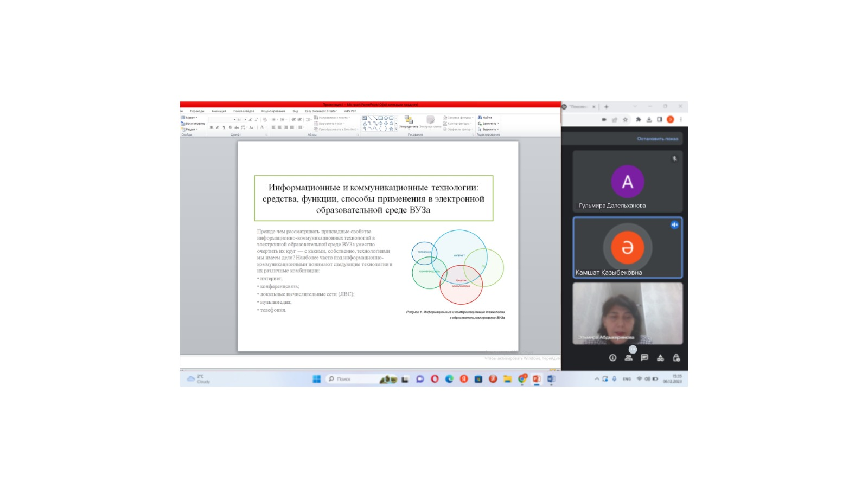Click the Arrange (Упорядочить) ribbon icon
Image resolution: width=868 pixels, height=488 pixels.
409,121
